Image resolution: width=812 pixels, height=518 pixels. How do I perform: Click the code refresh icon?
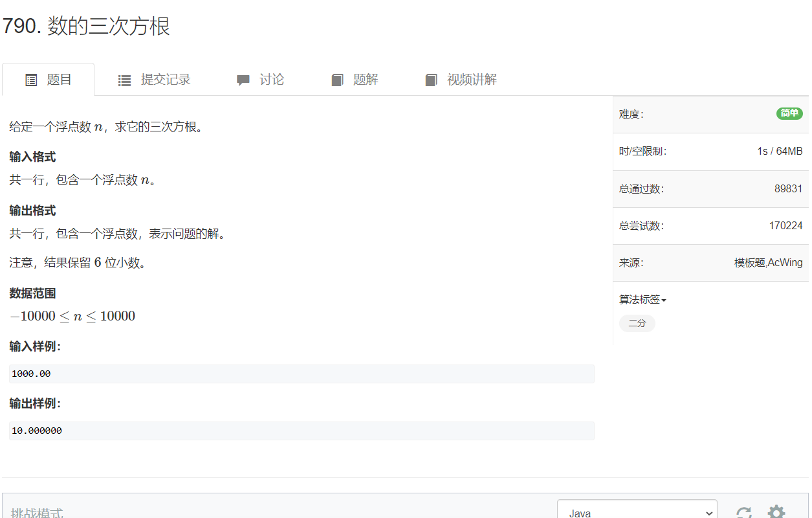pos(743,511)
